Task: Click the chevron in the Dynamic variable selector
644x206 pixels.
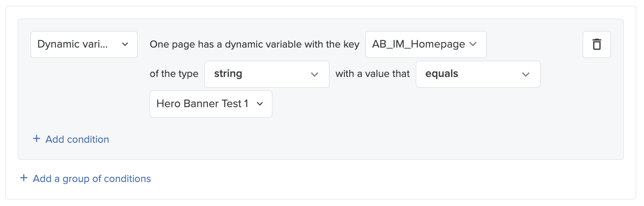Action: (x=125, y=44)
